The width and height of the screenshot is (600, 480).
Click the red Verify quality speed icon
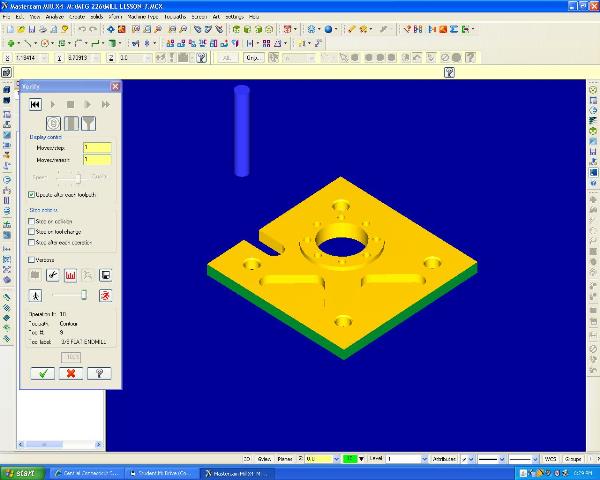pyautogui.click(x=105, y=296)
